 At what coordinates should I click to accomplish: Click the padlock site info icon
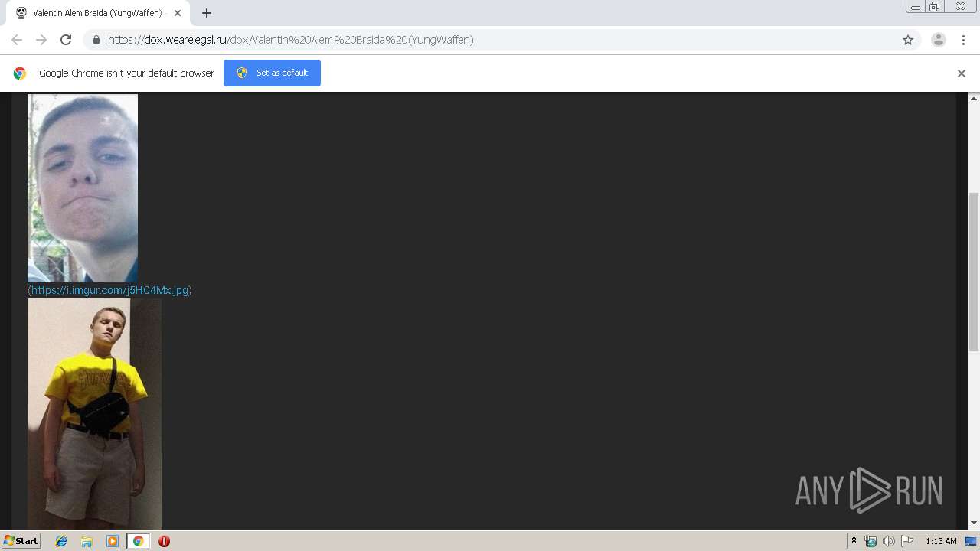pos(96,40)
